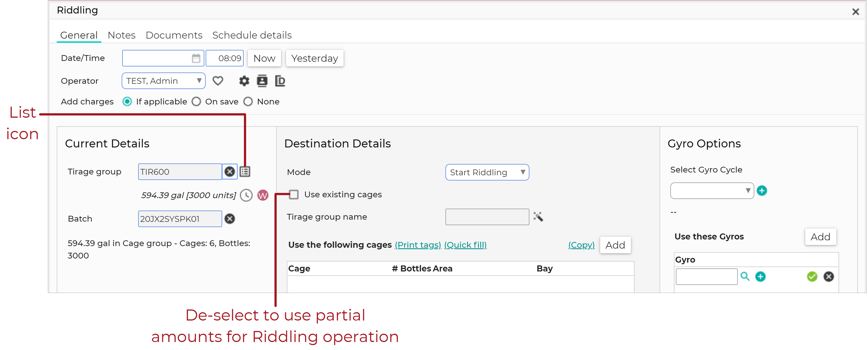868x350 pixels.
Task: Select the If applicable charges option
Action: (127, 101)
